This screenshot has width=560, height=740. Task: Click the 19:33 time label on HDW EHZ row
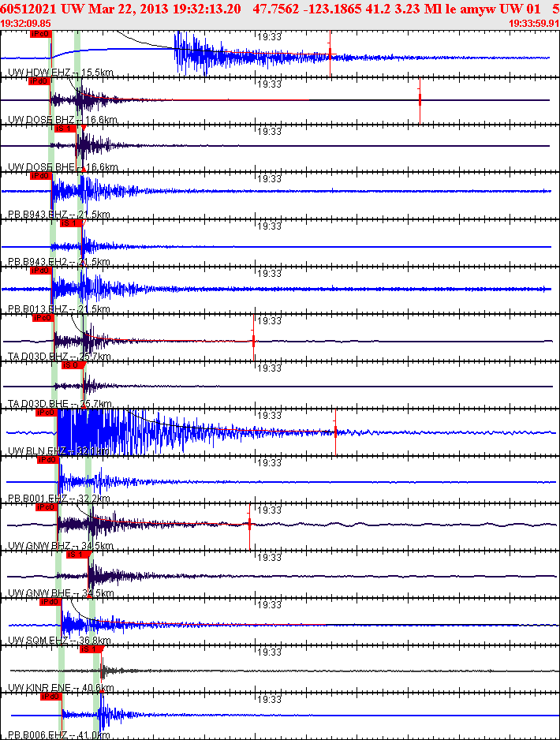(270, 37)
